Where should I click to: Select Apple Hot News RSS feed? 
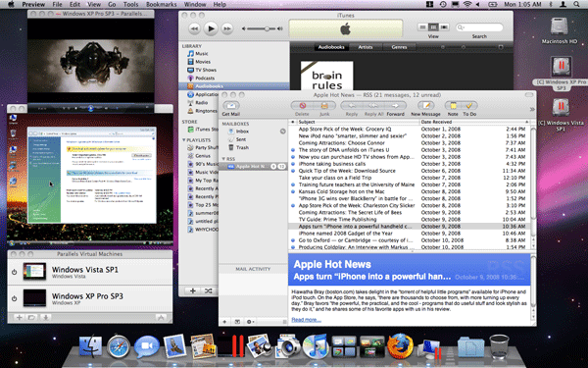253,167
